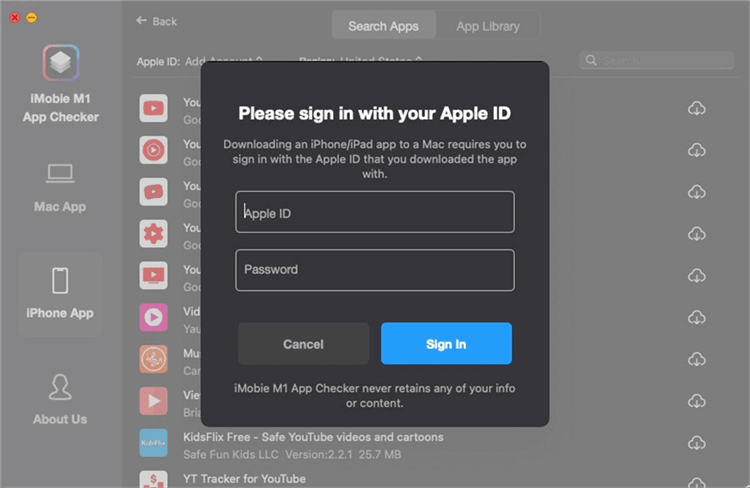Cancel the Apple ID sign-in dialog

303,344
